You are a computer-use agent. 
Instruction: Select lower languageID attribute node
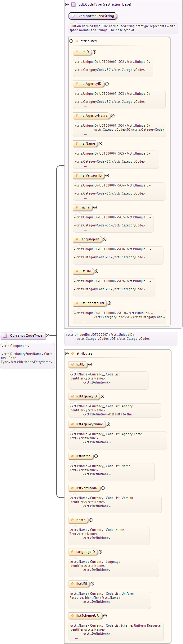(x=83, y=552)
